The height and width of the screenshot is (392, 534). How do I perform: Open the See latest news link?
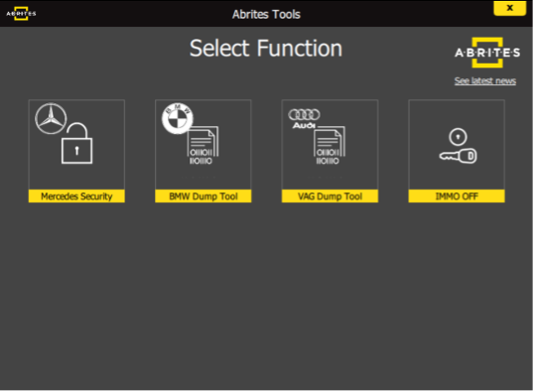click(x=485, y=80)
